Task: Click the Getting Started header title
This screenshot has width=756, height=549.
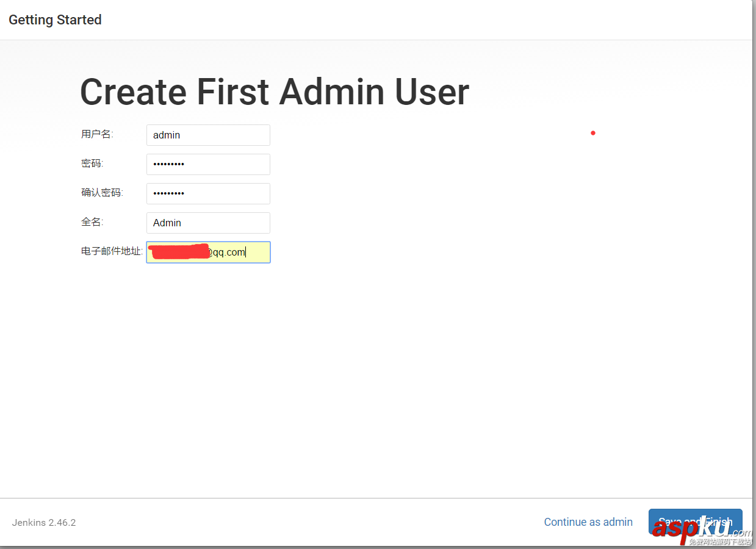Action: (55, 20)
